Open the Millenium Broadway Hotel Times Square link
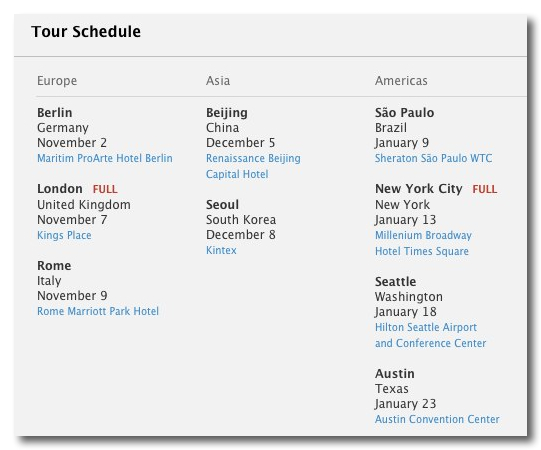This screenshot has width=541, height=450. click(423, 243)
